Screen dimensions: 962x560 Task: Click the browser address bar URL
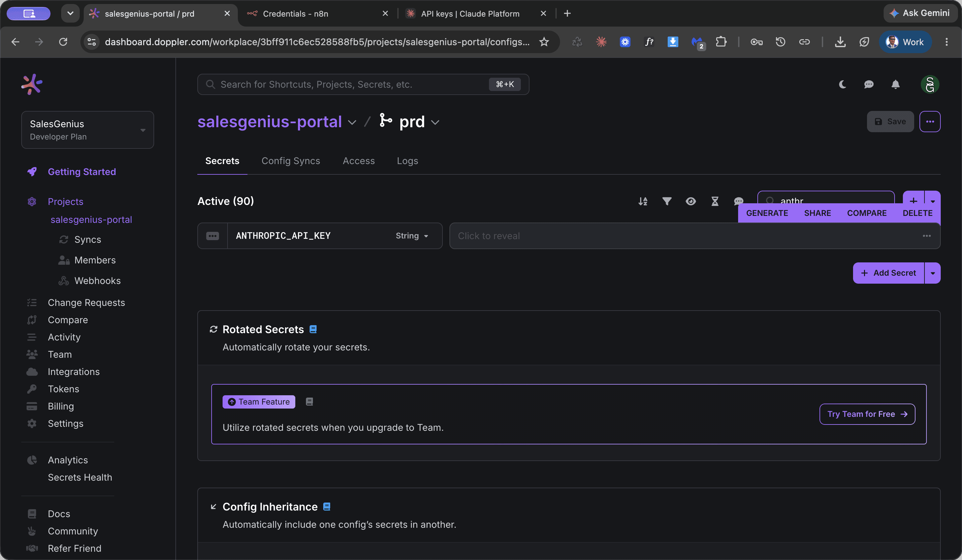317,42
